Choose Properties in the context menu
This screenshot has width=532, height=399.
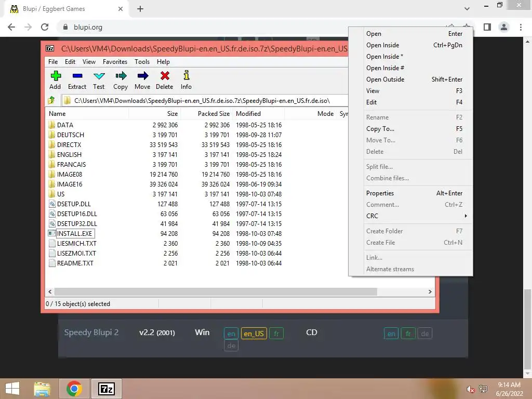418,193
